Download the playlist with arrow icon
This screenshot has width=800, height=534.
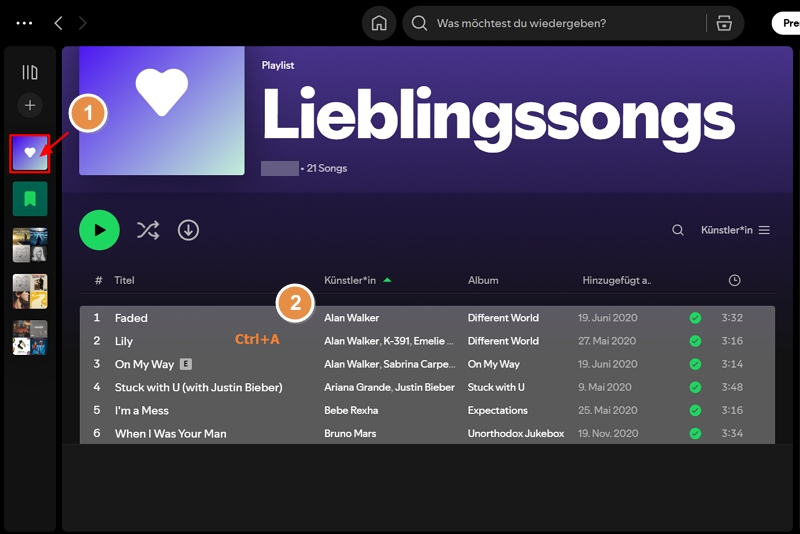coord(188,230)
